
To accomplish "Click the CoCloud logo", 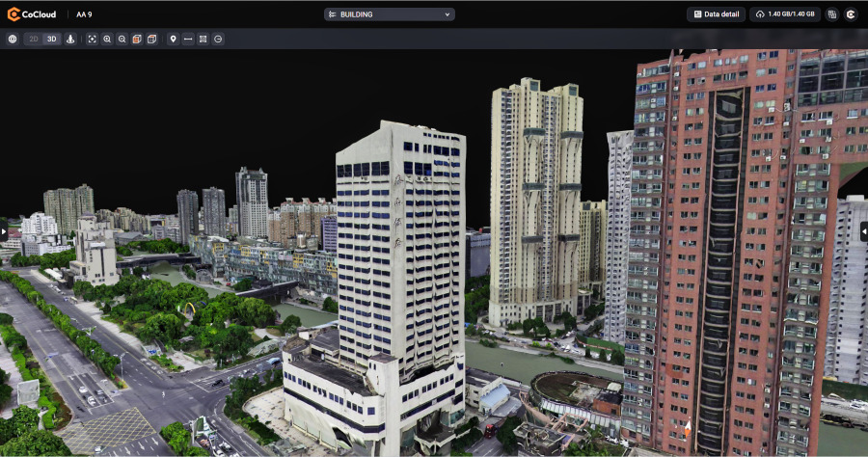I will 34,14.
